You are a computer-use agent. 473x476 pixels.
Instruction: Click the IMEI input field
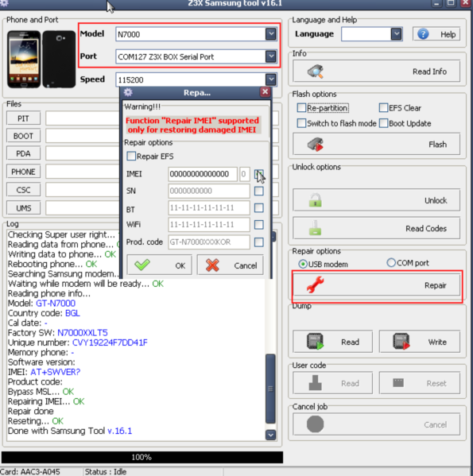point(203,174)
